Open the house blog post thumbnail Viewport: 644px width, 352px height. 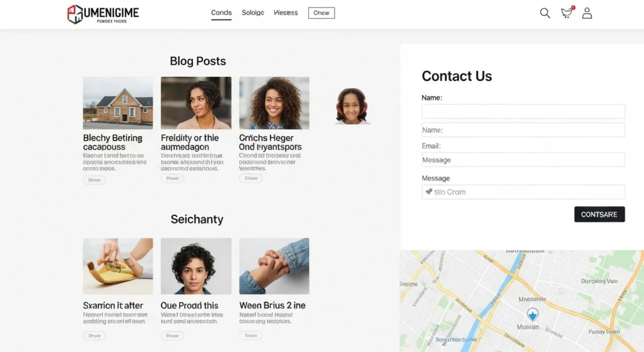118,103
